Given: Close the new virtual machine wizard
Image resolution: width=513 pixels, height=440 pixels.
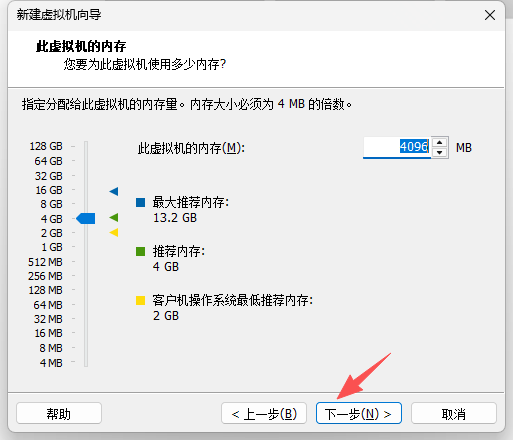Looking at the screenshot, I should (x=490, y=15).
